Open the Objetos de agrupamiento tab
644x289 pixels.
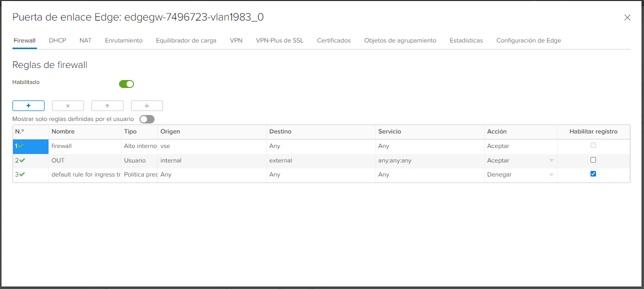(400, 40)
